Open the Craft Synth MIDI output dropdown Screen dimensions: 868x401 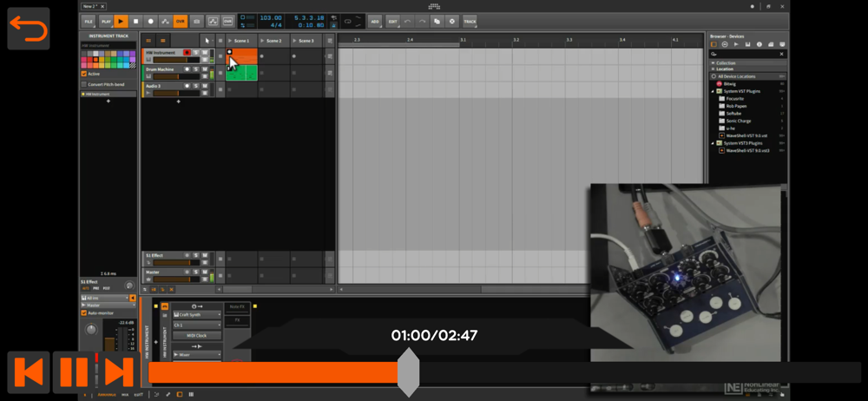point(197,314)
